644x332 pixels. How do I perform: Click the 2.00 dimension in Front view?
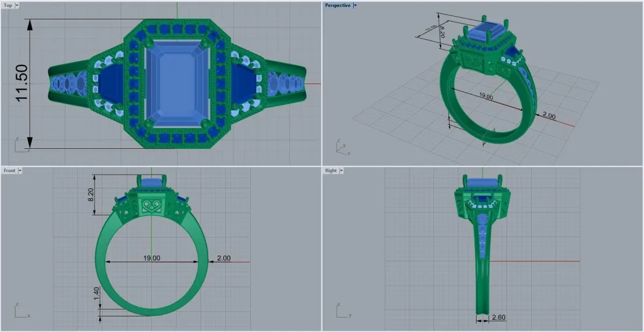tap(224, 258)
